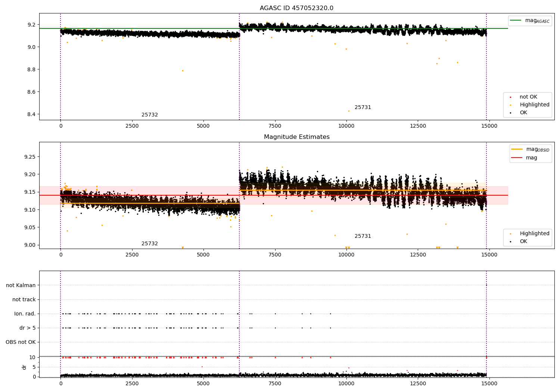This screenshot has height=392, width=560.
Task: Click the 'OK' marker in middle plot legend
Action: (x=510, y=242)
